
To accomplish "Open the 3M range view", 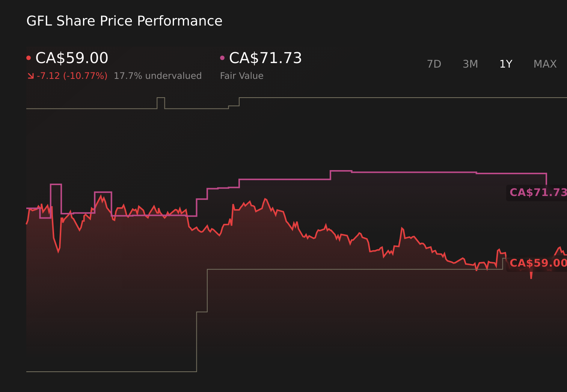I will point(470,64).
